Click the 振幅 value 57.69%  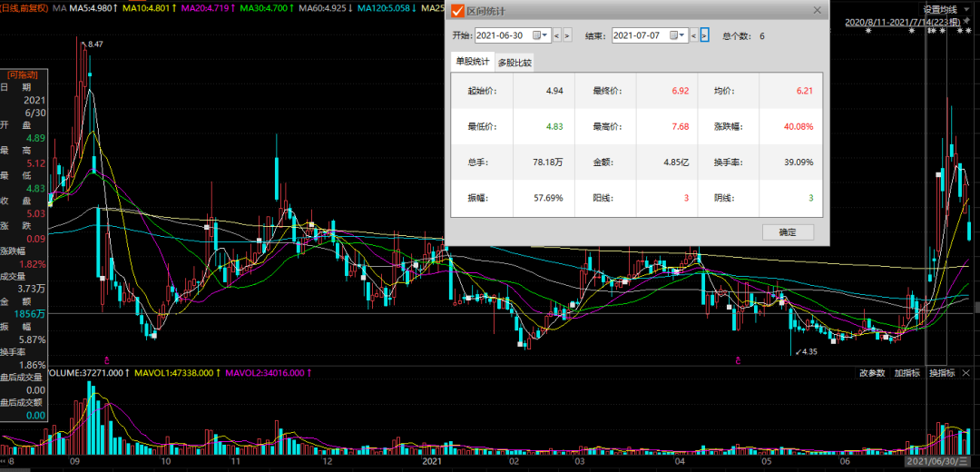coord(549,198)
